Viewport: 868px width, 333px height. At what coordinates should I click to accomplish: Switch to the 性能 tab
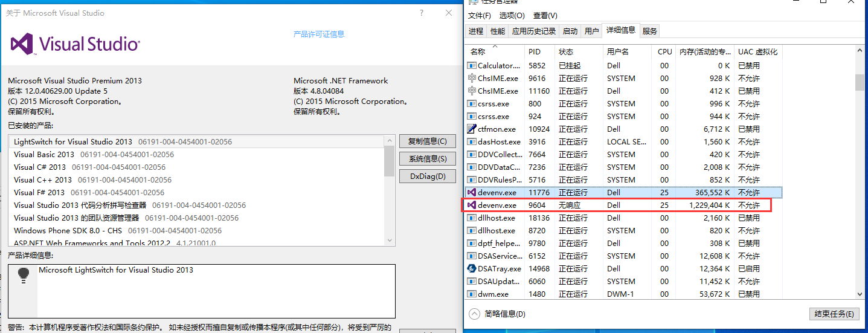point(498,31)
